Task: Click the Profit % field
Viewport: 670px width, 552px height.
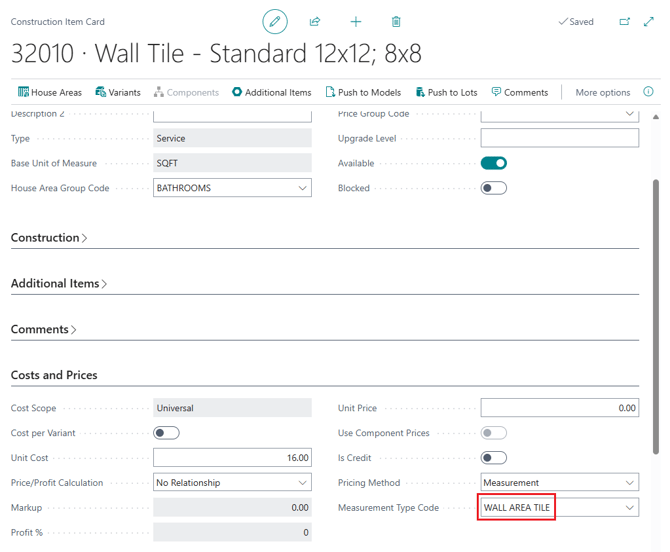Action: coord(232,532)
